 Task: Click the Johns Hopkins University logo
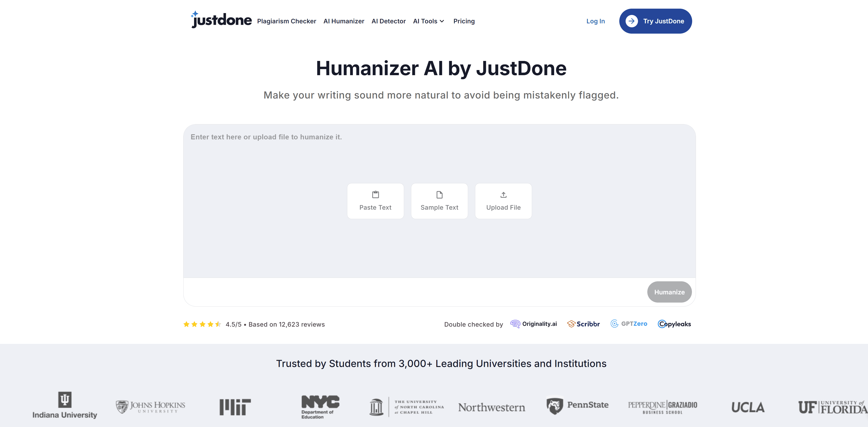[x=150, y=407]
